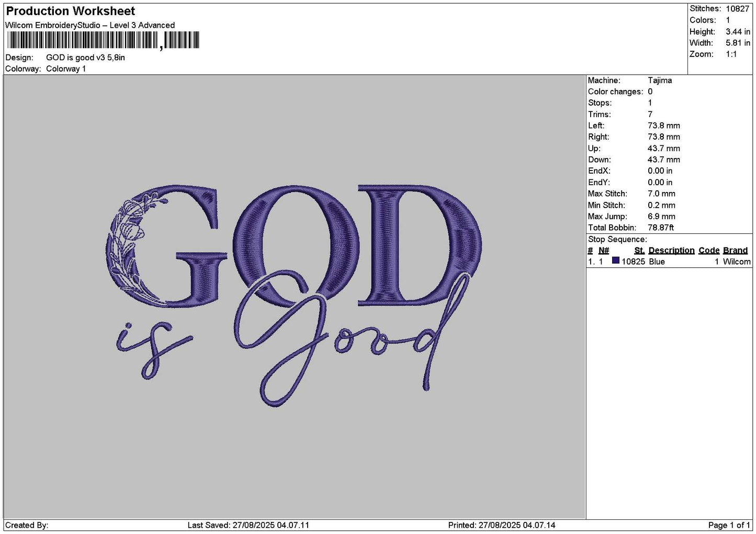This screenshot has height=534, width=756.
Task: Click the Height value 3.44 in
Action: point(738,32)
